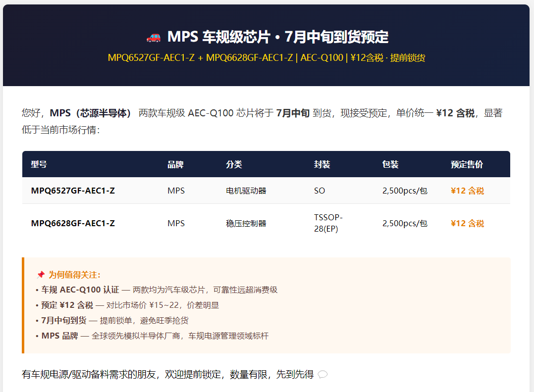Click the 包装 column header
The width and height of the screenshot is (534, 392).
pyautogui.click(x=390, y=164)
